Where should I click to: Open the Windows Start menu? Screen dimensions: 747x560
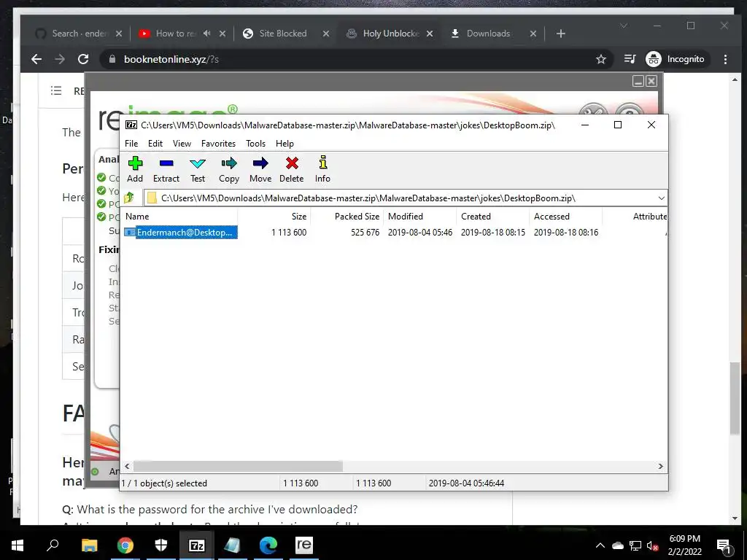[x=18, y=545]
